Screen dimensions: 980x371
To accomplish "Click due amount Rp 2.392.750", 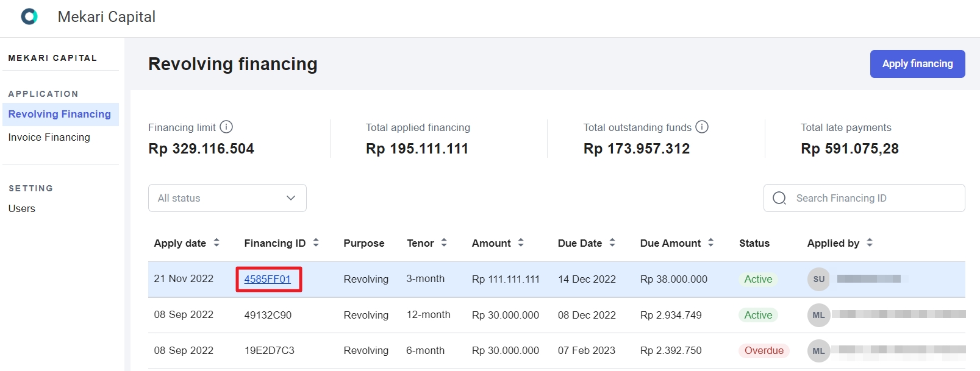I will 671,350.
